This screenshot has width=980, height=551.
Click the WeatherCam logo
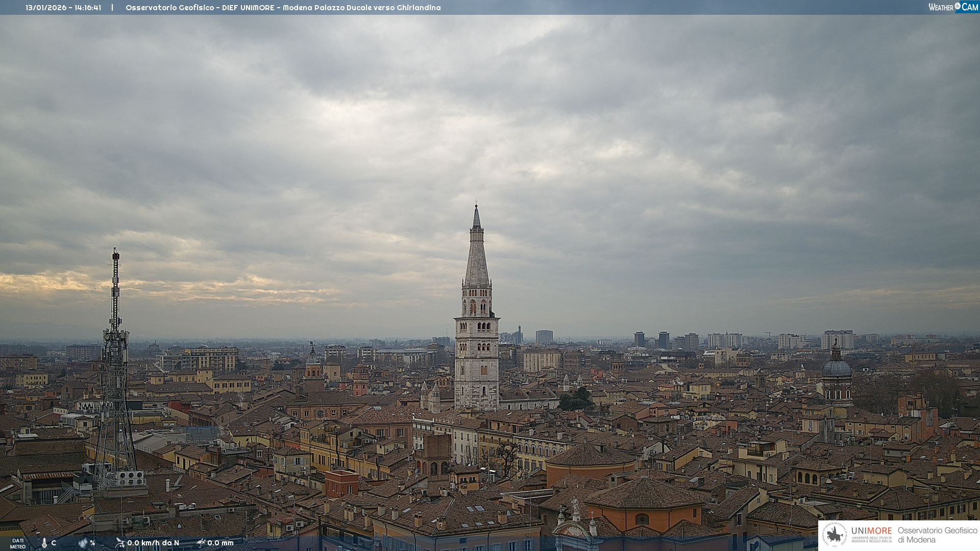[x=952, y=7]
